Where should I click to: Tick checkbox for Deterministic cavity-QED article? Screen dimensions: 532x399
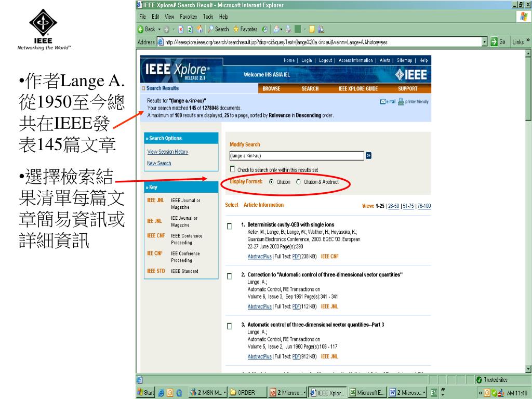click(229, 226)
